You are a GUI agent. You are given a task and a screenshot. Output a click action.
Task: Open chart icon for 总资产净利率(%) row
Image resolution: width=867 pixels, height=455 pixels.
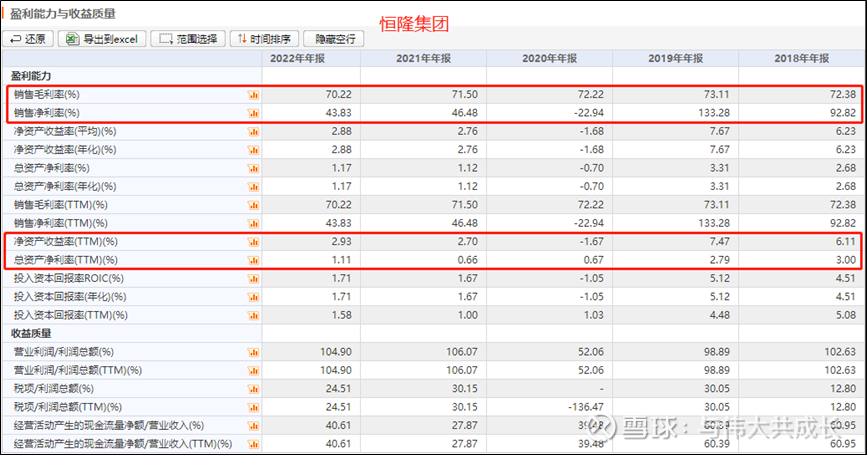pyautogui.click(x=253, y=169)
